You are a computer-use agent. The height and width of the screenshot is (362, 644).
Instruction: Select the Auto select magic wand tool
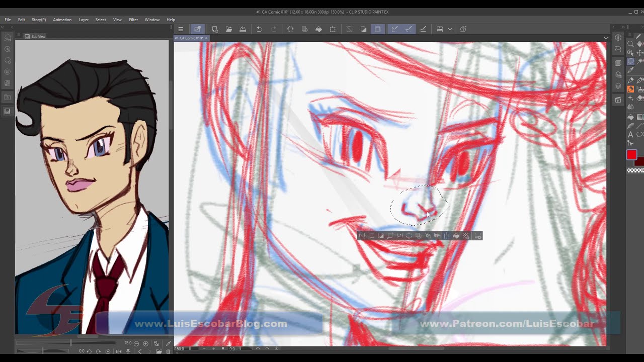click(x=640, y=62)
